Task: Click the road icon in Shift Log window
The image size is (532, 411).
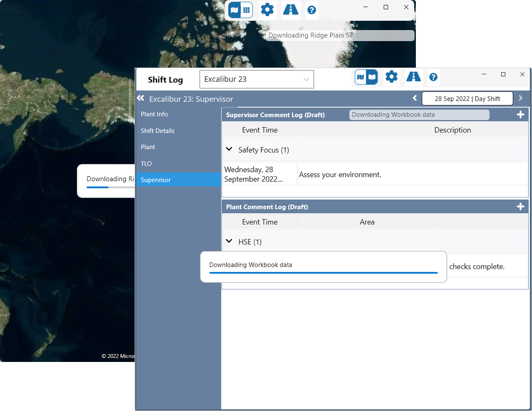Action: [x=413, y=77]
